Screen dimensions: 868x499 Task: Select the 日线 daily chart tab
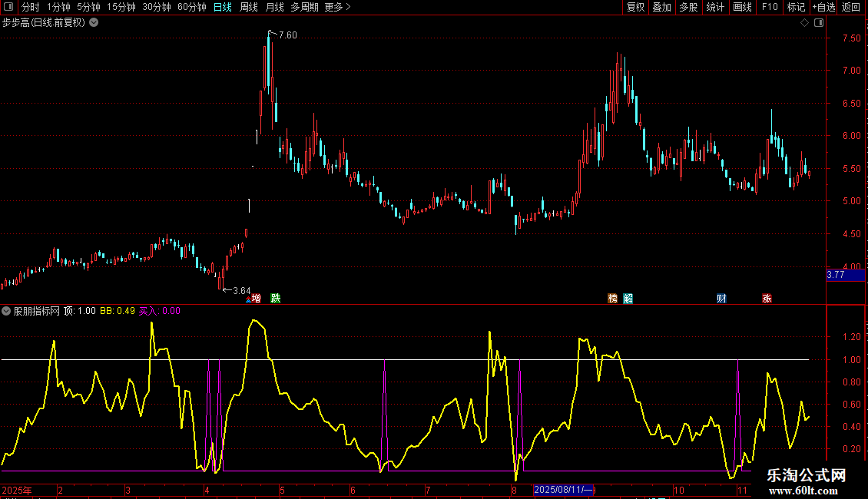coord(223,7)
